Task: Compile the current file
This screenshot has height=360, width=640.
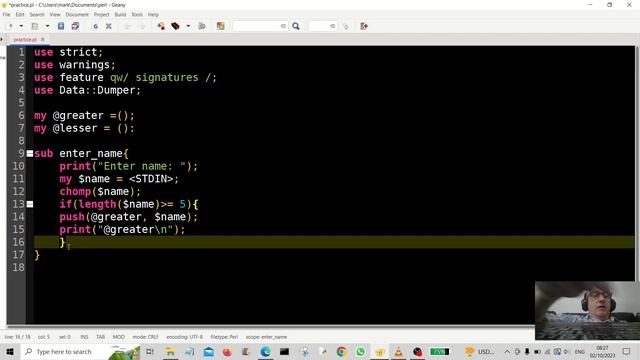Action: [161, 26]
